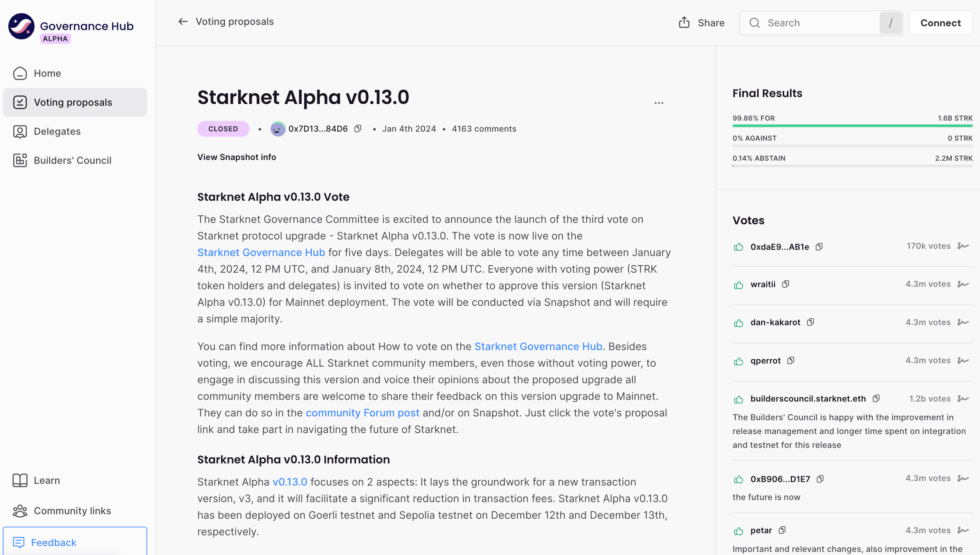Click the thumbs-up icon for 0xdaE9...AB1e
This screenshot has height=555, width=980.
pyautogui.click(x=738, y=247)
